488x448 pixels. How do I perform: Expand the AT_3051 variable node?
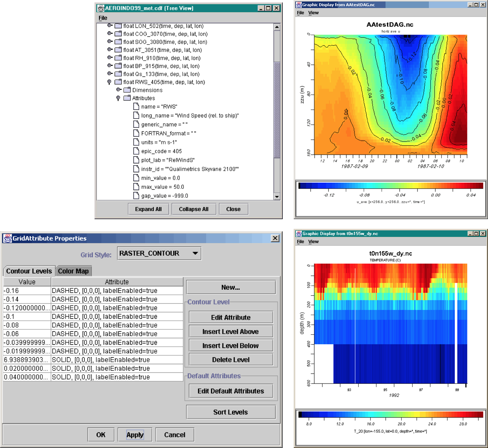pyautogui.click(x=110, y=50)
